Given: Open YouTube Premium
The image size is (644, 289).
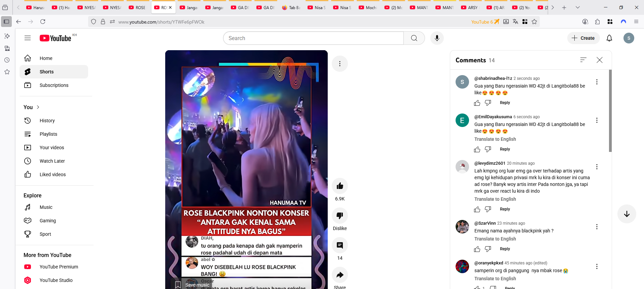Looking at the screenshot, I should click(x=54, y=267).
